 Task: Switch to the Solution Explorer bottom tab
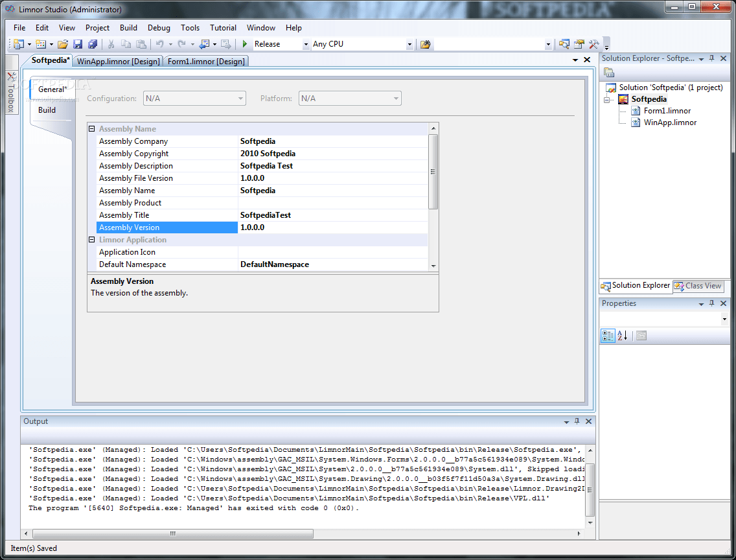[636, 285]
